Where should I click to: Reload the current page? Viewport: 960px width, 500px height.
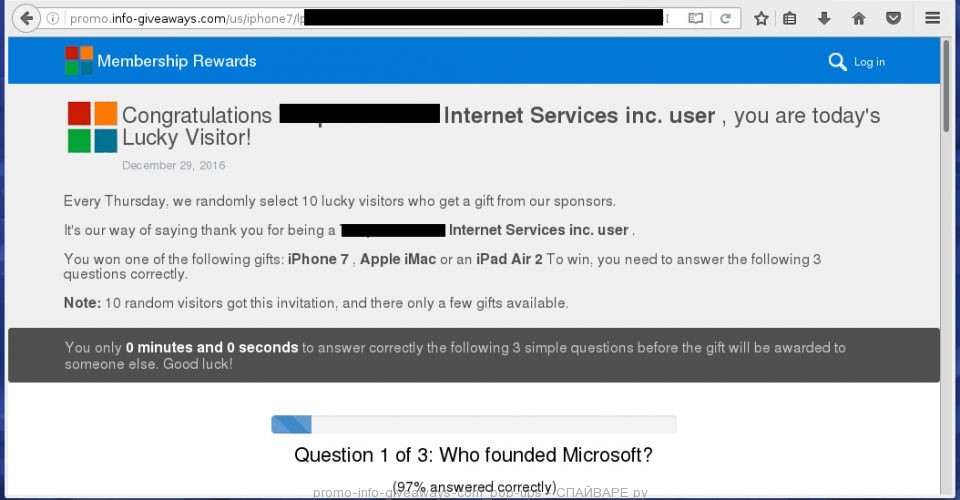pyautogui.click(x=725, y=18)
